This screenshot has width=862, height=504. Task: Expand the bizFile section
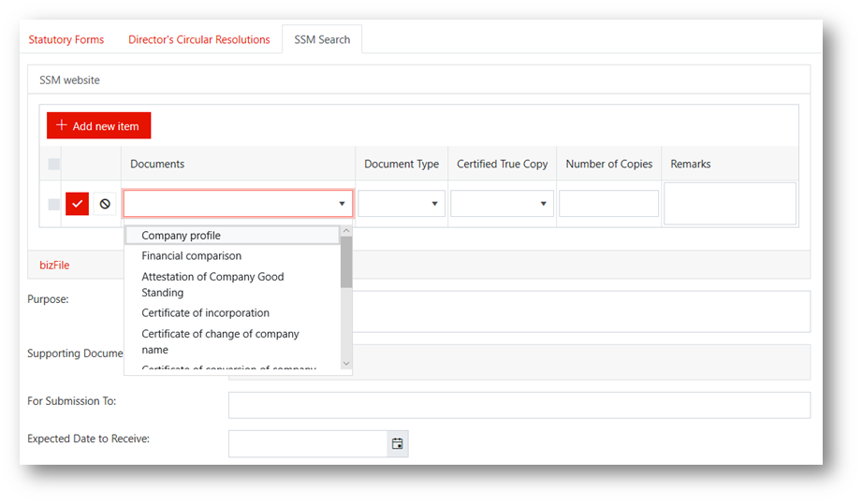tap(54, 266)
